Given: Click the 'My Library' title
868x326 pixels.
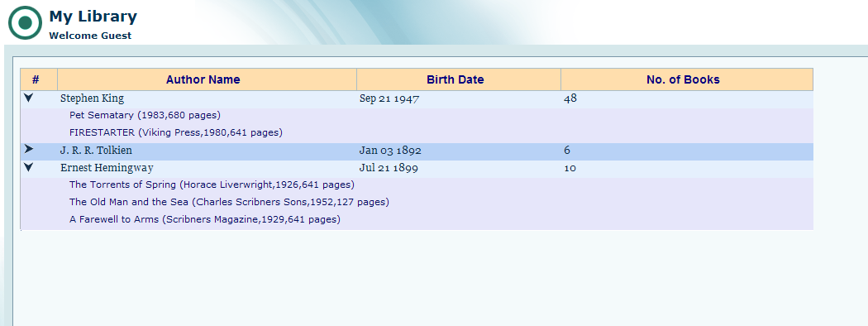Looking at the screenshot, I should (x=93, y=17).
